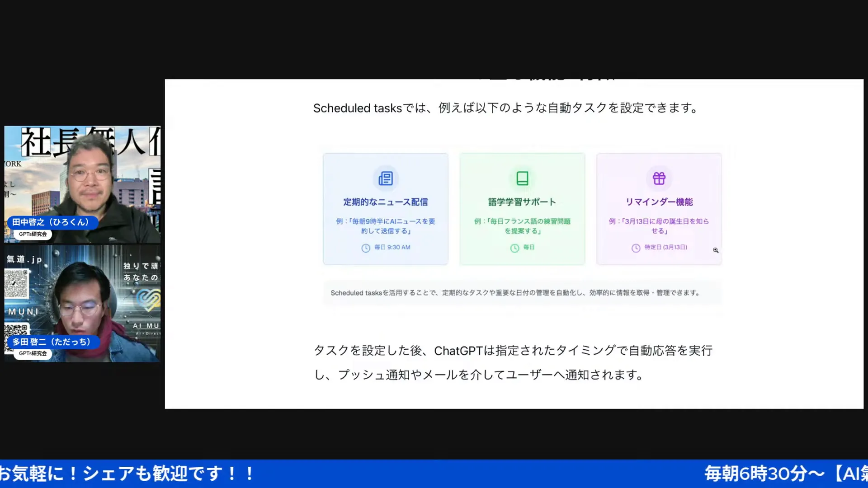Select the リマインダー機能 card title
The height and width of the screenshot is (488, 868).
(659, 202)
